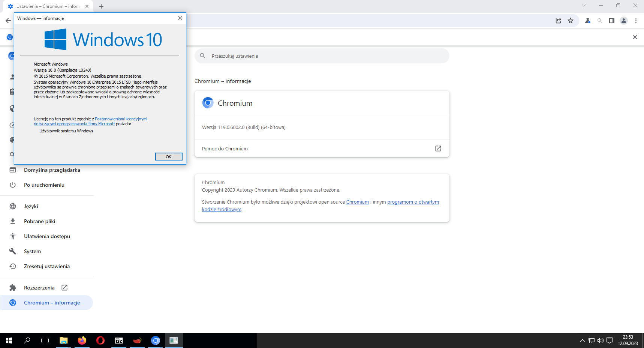This screenshot has height=348, width=644.
Task: Click OK in the Windows info dialog
Action: point(169,157)
